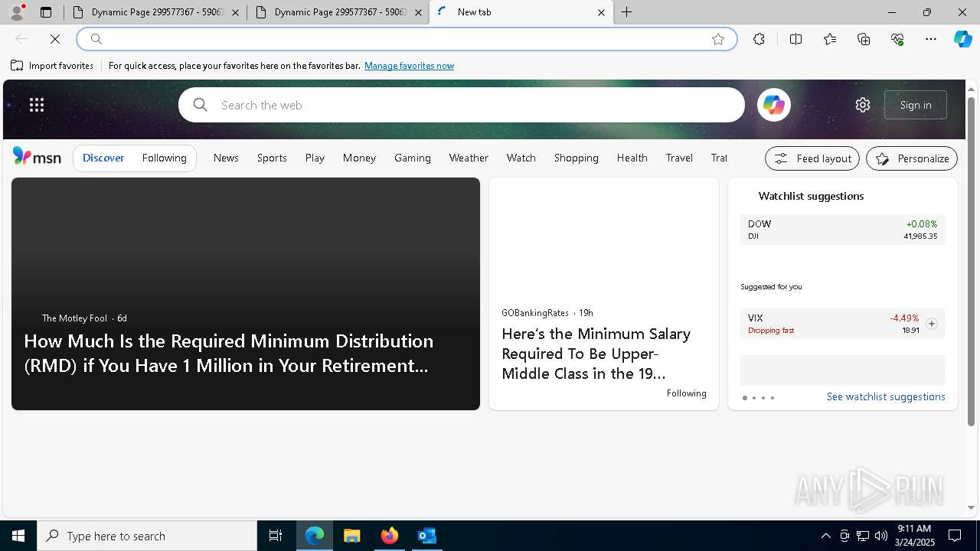Show hidden system tray icons
Screen dimensions: 980x551
pos(825,536)
